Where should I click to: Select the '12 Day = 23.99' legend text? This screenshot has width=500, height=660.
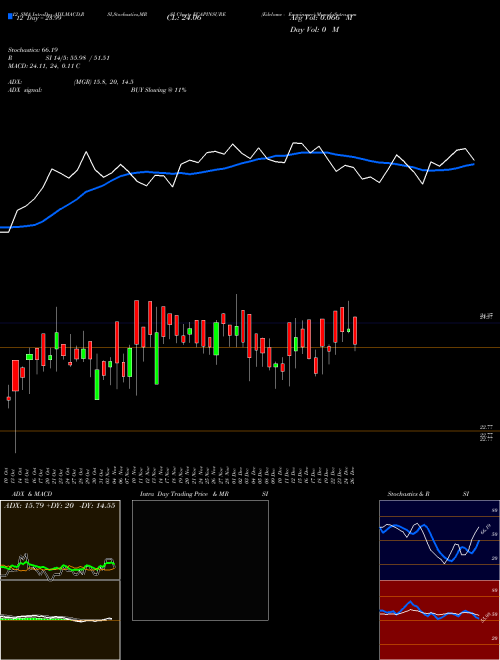[x=38, y=18]
